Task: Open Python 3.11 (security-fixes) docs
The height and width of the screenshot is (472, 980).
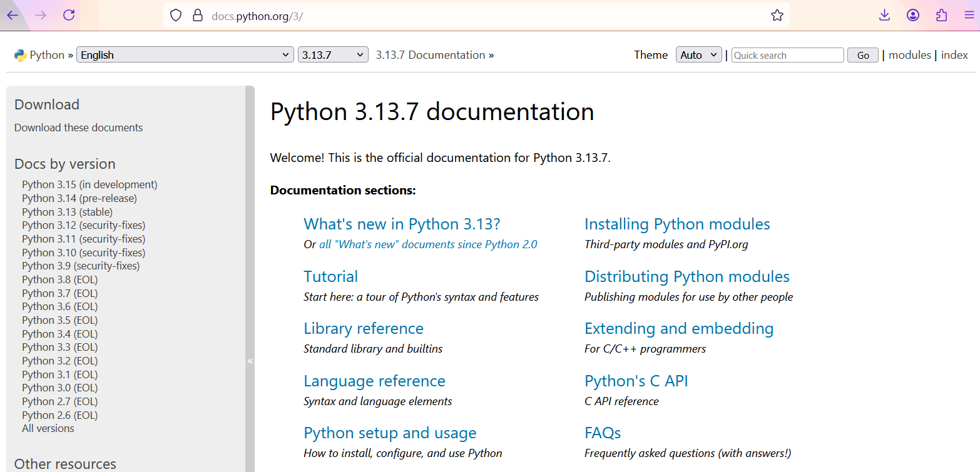Action: (83, 239)
